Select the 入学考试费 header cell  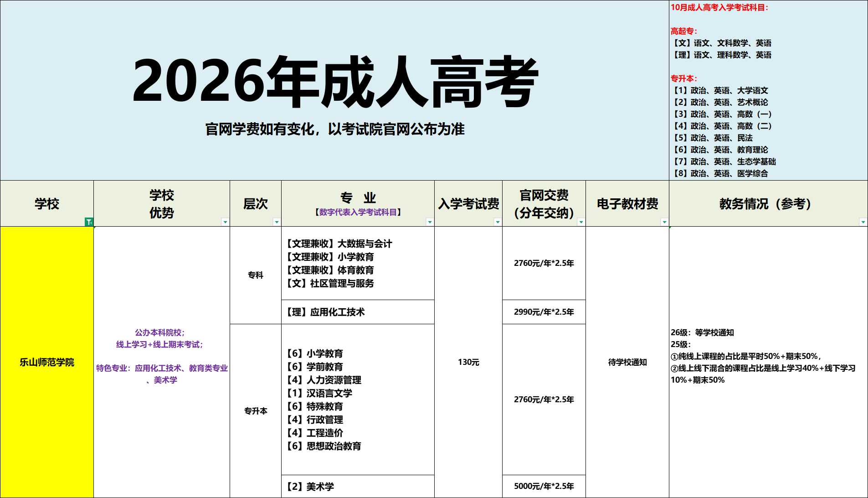tap(468, 203)
